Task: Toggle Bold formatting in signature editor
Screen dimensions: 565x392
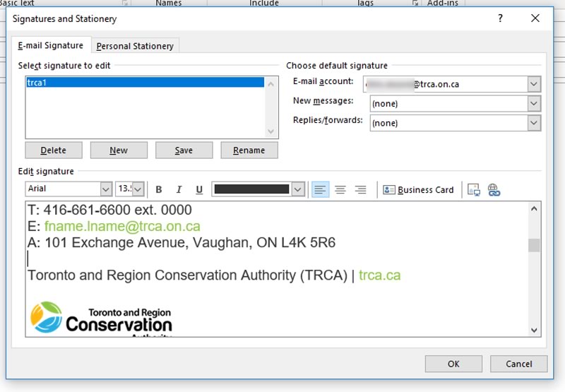Action: (158, 189)
